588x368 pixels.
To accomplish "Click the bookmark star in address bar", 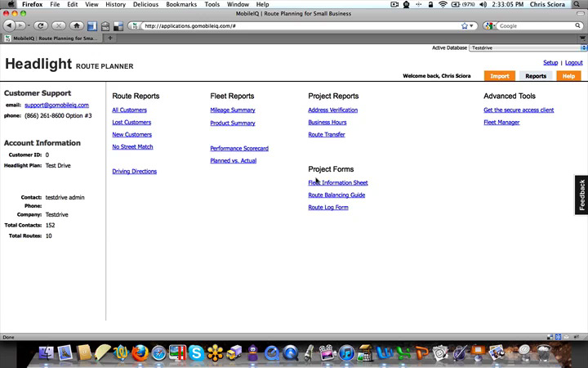I will 465,25.
